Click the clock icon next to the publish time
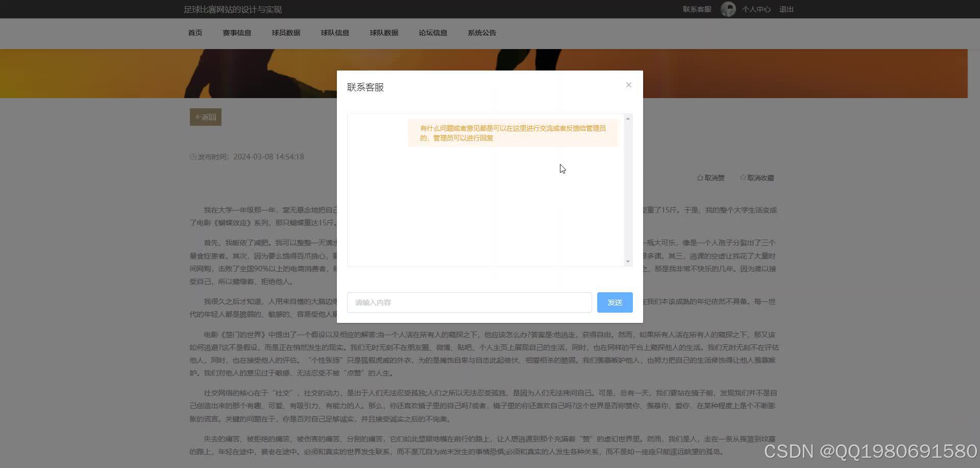Screen dimensions: 980x468 pyautogui.click(x=193, y=156)
